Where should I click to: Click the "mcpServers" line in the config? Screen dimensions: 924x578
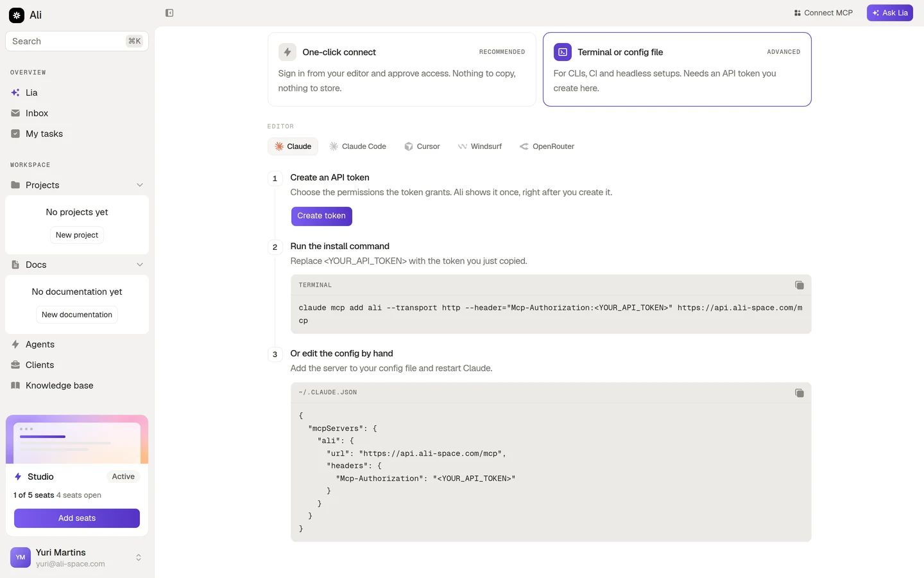pos(343,428)
